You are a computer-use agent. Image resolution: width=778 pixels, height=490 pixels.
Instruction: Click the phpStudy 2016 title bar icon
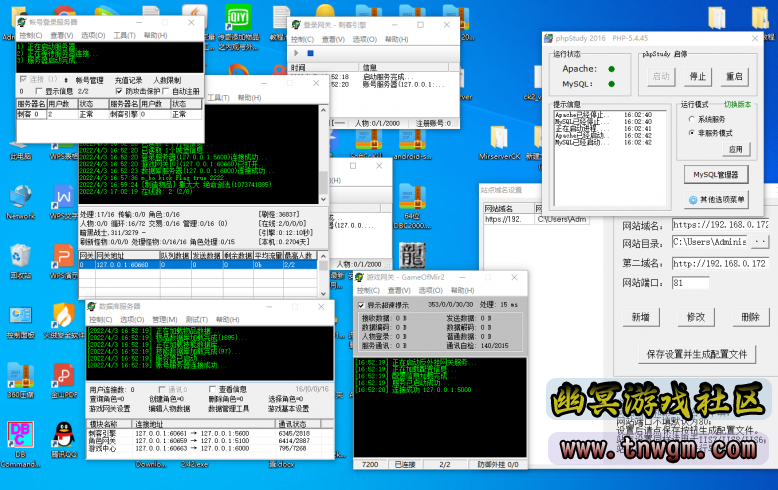(x=549, y=38)
